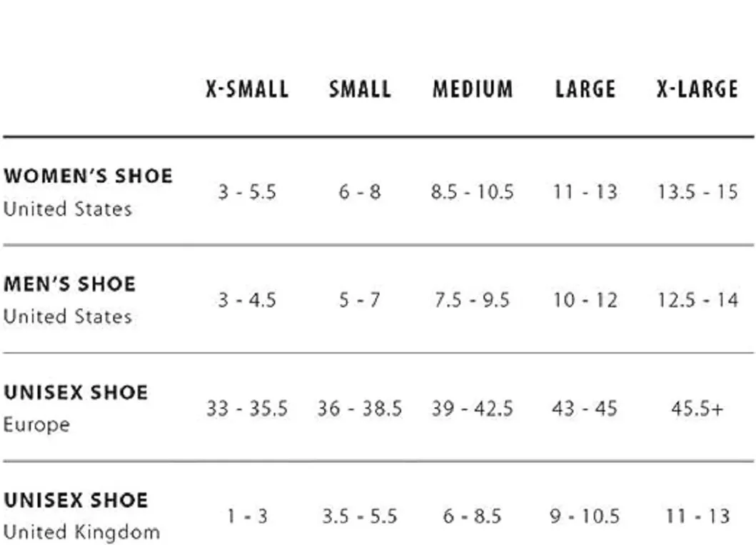Click women's X-Large size 13.5 - 15
Viewport: 756px width, 545px height.
pyautogui.click(x=697, y=192)
